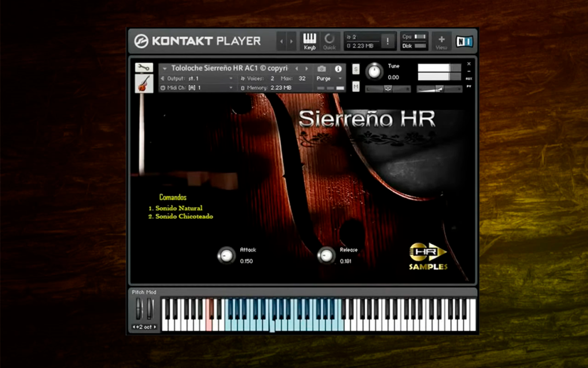
Task: Open the instrument info icon
Action: click(x=338, y=69)
